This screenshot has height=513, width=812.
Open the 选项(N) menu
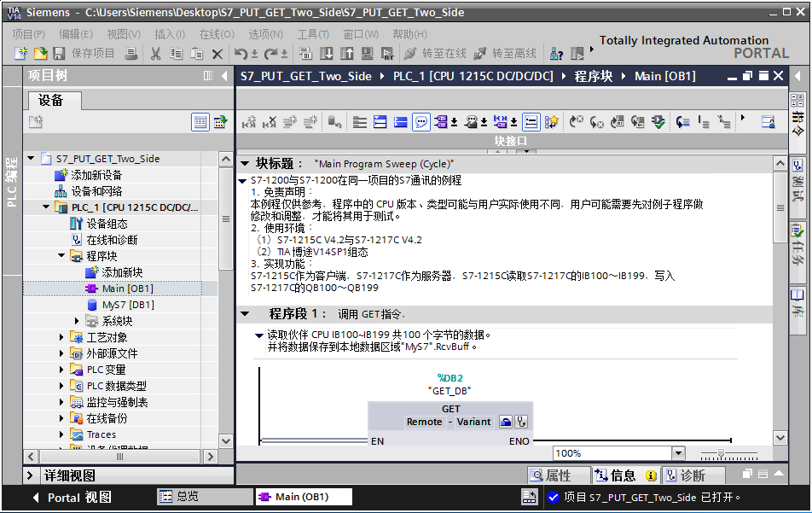[265, 34]
